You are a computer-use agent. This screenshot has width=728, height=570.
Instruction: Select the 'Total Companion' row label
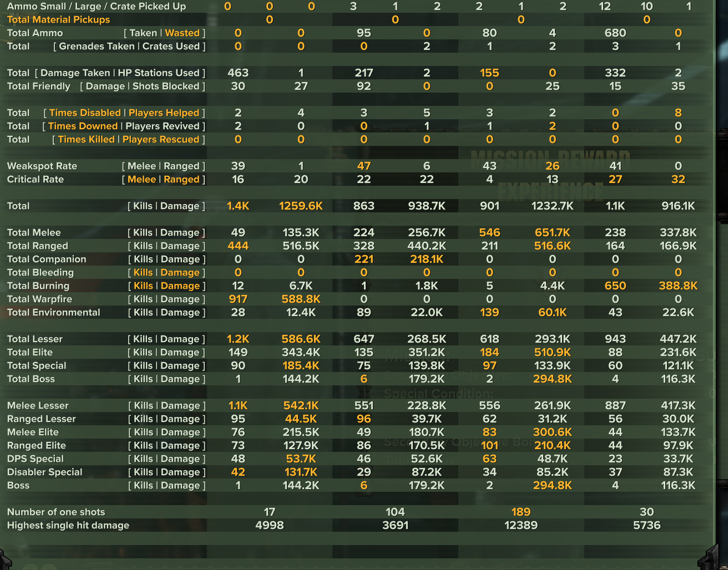click(x=47, y=259)
